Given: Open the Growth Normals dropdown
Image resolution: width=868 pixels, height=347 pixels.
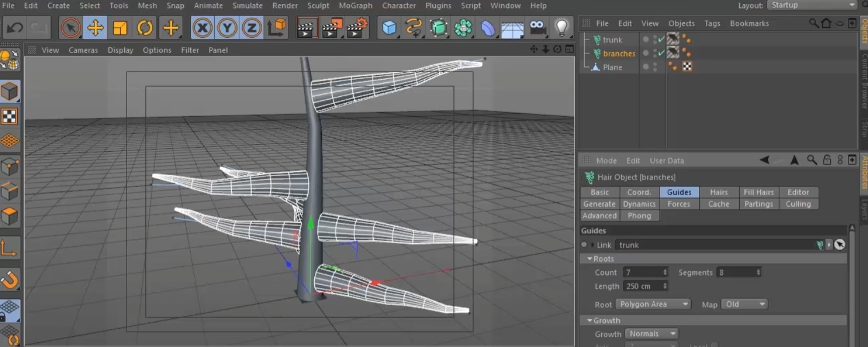Looking at the screenshot, I should coord(651,334).
